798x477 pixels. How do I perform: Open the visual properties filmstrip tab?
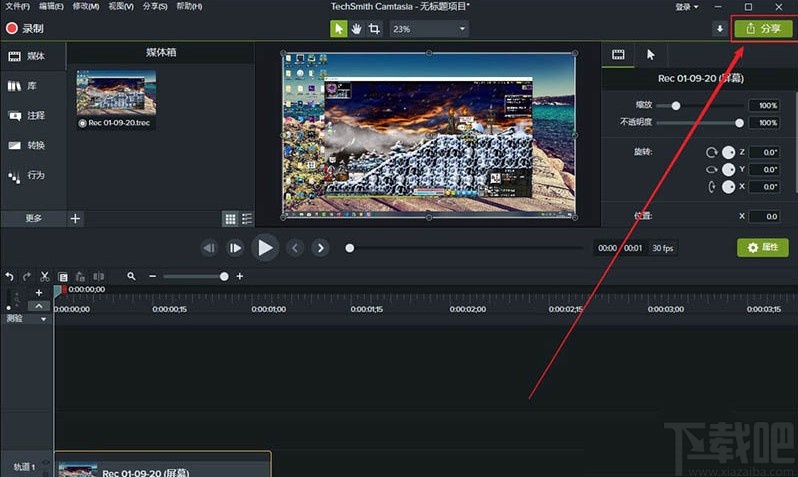pyautogui.click(x=618, y=55)
